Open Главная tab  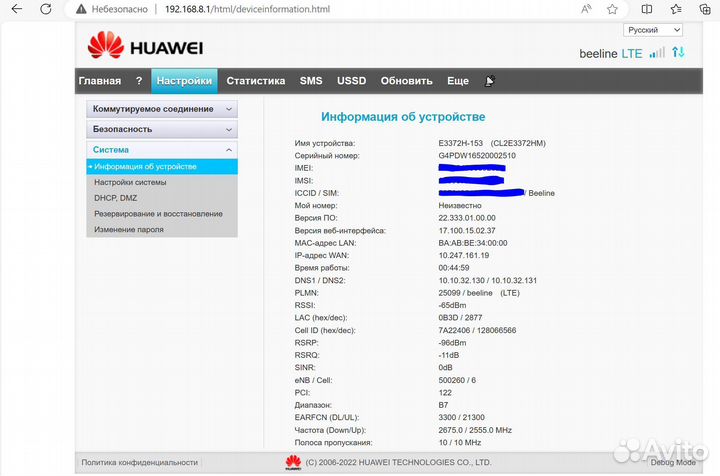(100, 81)
